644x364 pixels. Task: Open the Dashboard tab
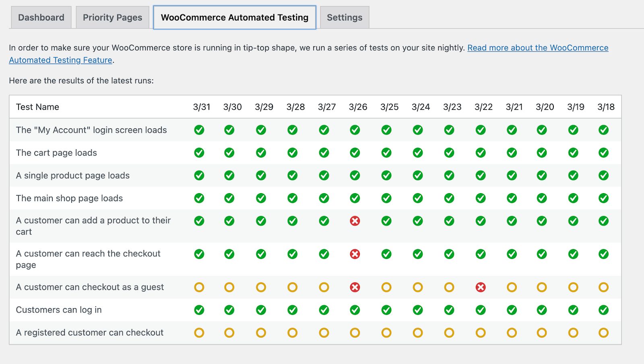(41, 18)
